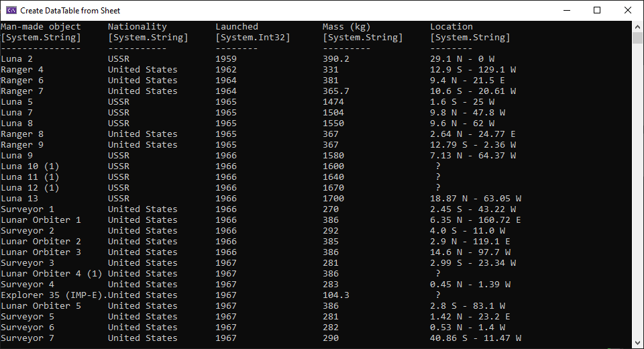Click the Mass (kg) column header
This screenshot has width=644, height=349.
tap(347, 27)
